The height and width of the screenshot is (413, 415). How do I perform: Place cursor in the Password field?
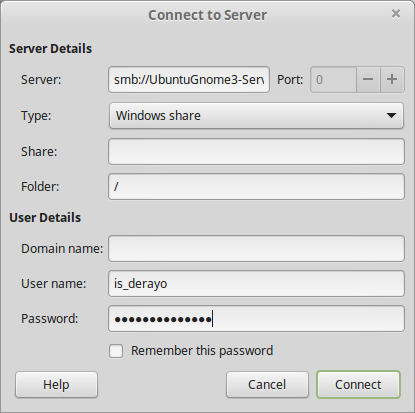tap(256, 319)
